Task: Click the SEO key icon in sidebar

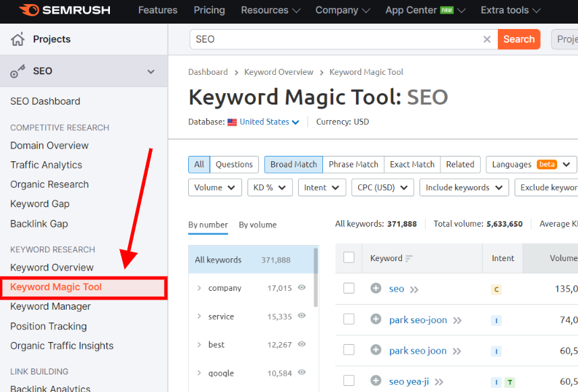Action: [x=18, y=71]
